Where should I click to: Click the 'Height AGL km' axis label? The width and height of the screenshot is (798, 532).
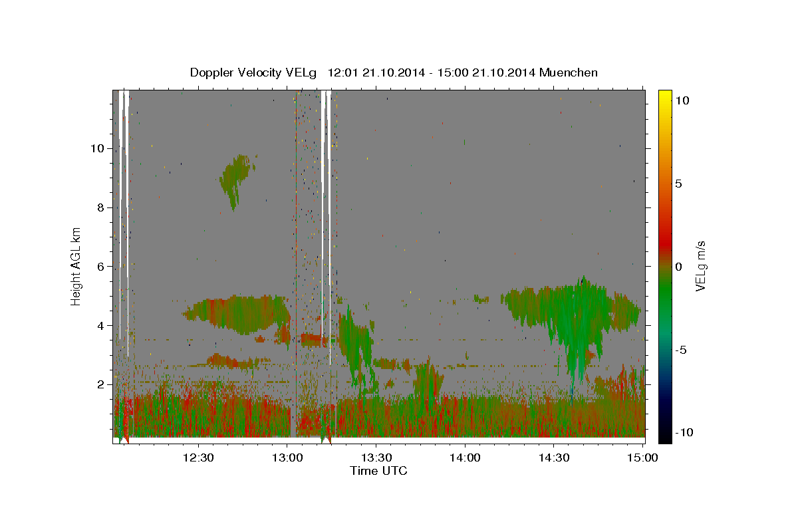pos(76,266)
